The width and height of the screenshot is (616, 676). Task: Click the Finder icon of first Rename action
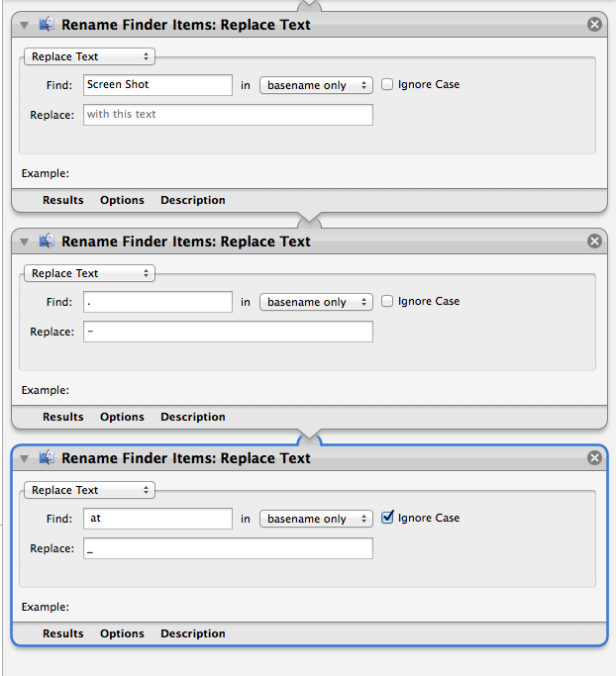47,24
